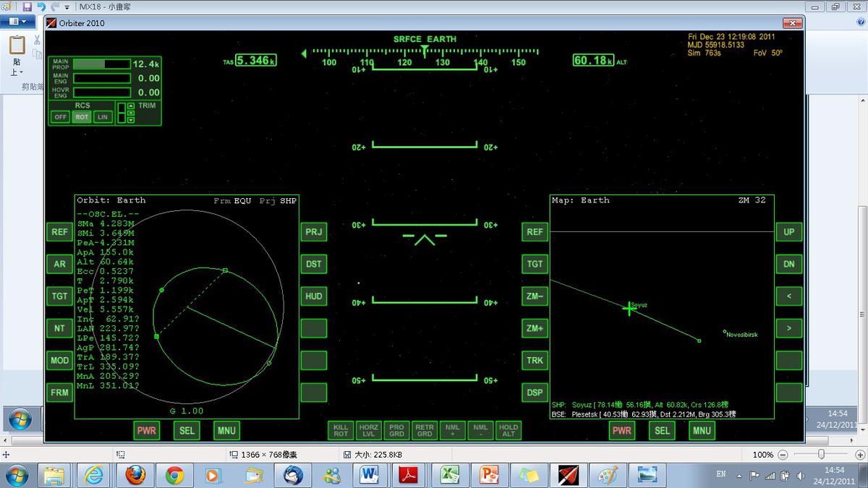
Task: Zoom out map with ZM- button
Action: [535, 296]
